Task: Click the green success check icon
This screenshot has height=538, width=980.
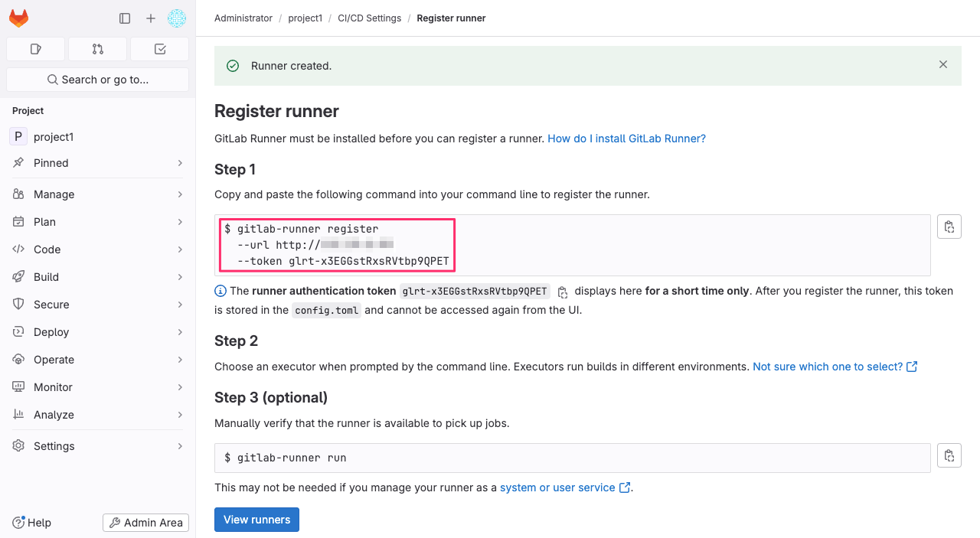Action: tap(233, 66)
